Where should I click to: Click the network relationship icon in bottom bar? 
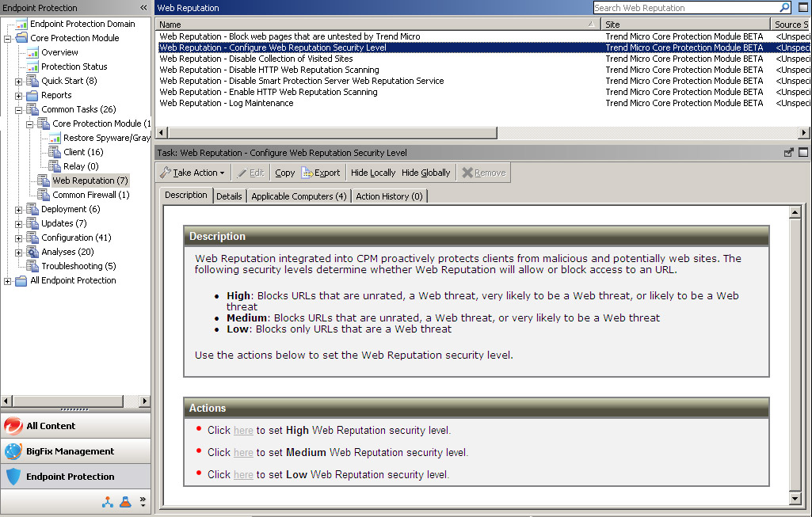point(108,502)
